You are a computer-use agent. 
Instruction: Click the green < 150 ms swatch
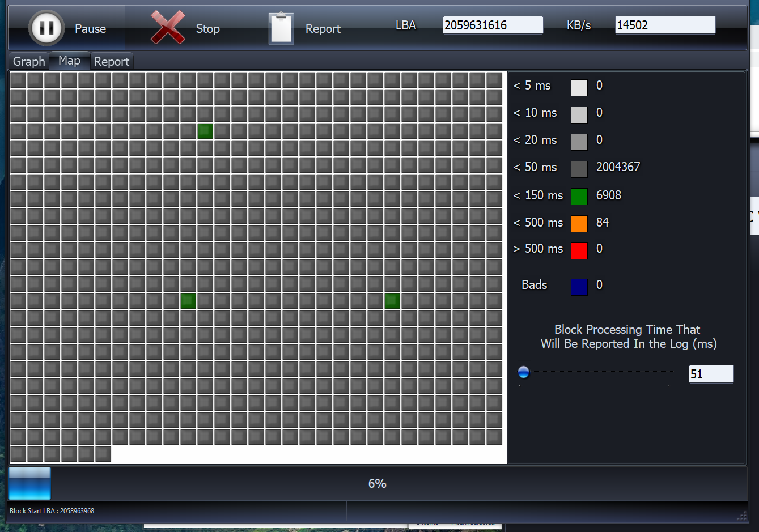[579, 197]
